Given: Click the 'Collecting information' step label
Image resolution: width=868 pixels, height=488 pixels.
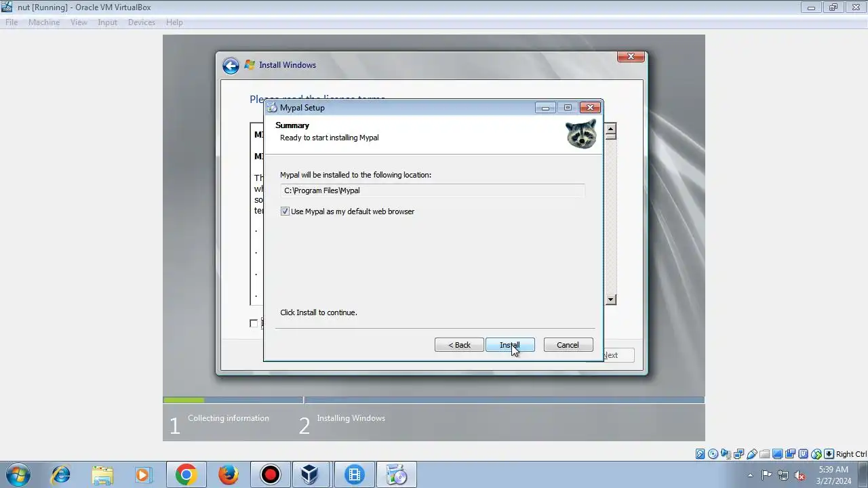Looking at the screenshot, I should [x=229, y=418].
